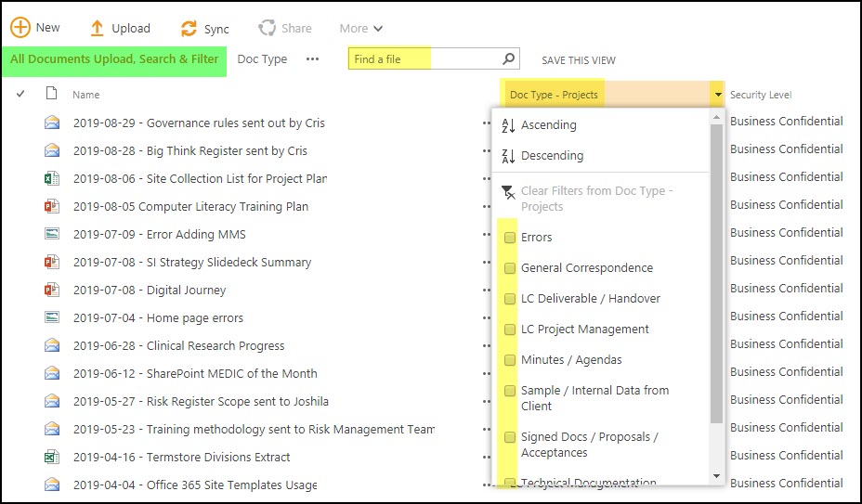This screenshot has width=862, height=504.
Task: Choose Descending sort option
Action: (x=552, y=156)
